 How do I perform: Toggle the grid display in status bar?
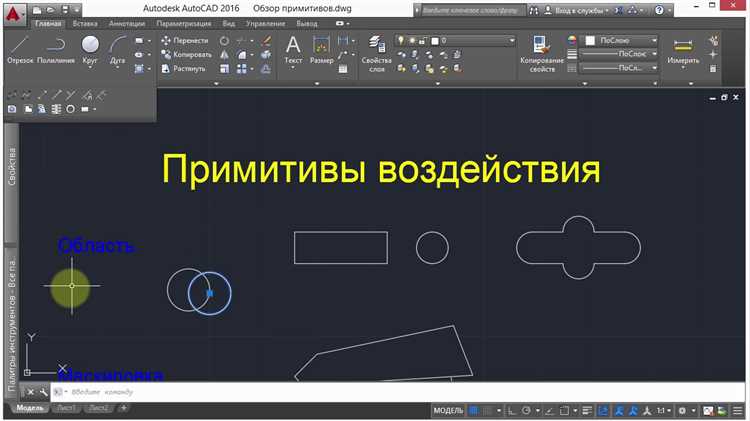tap(474, 410)
